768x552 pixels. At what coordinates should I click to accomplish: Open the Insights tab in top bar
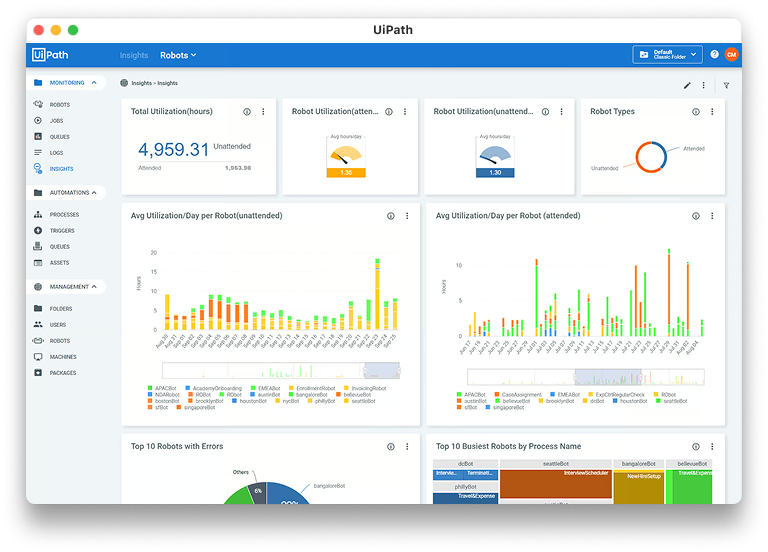tap(134, 55)
